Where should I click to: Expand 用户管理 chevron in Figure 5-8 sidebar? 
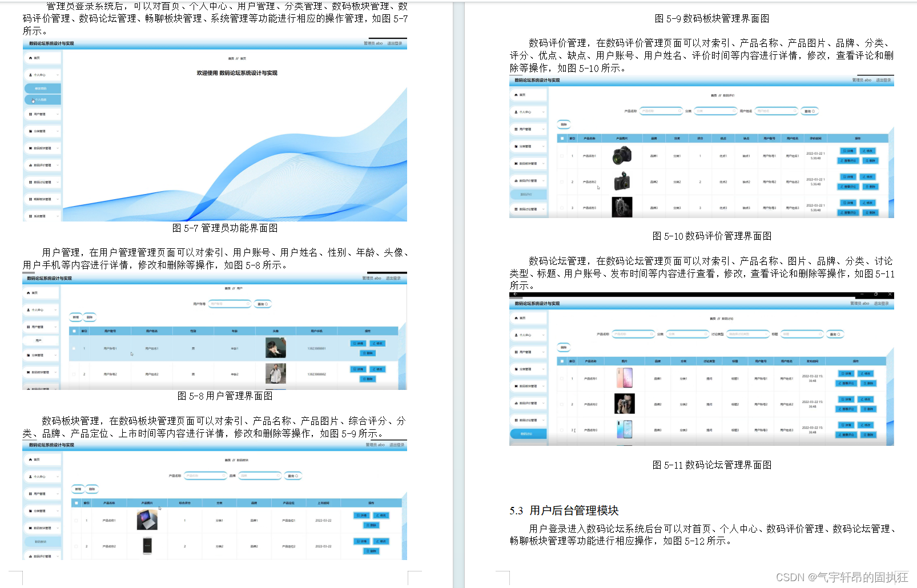click(56, 327)
